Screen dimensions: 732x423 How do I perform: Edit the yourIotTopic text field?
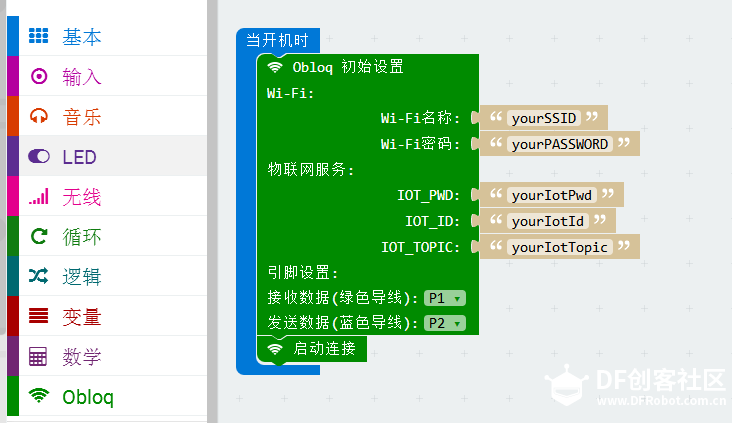559,246
